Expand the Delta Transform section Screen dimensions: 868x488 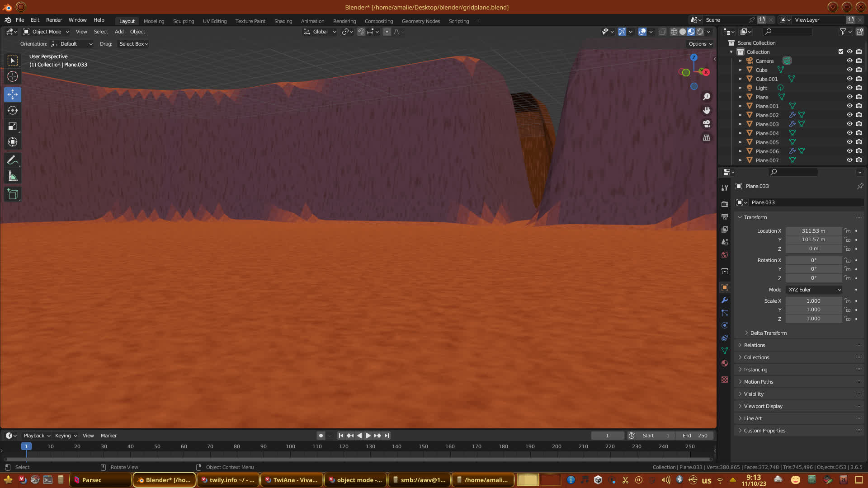click(768, 333)
